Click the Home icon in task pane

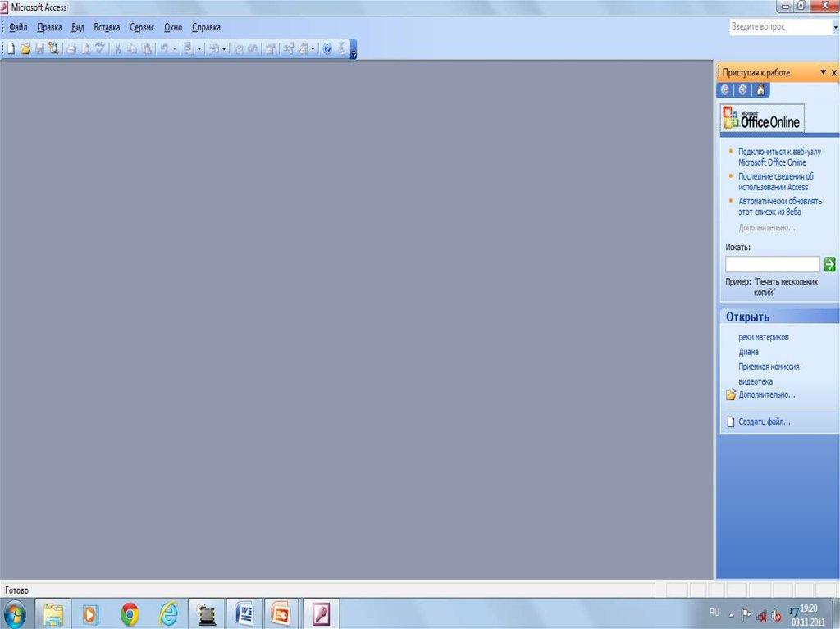[760, 90]
